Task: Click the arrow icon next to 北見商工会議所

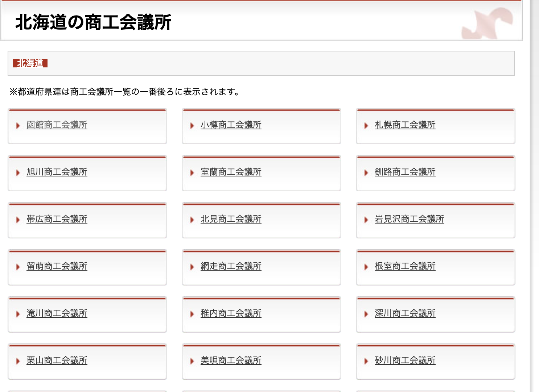Action: (192, 220)
